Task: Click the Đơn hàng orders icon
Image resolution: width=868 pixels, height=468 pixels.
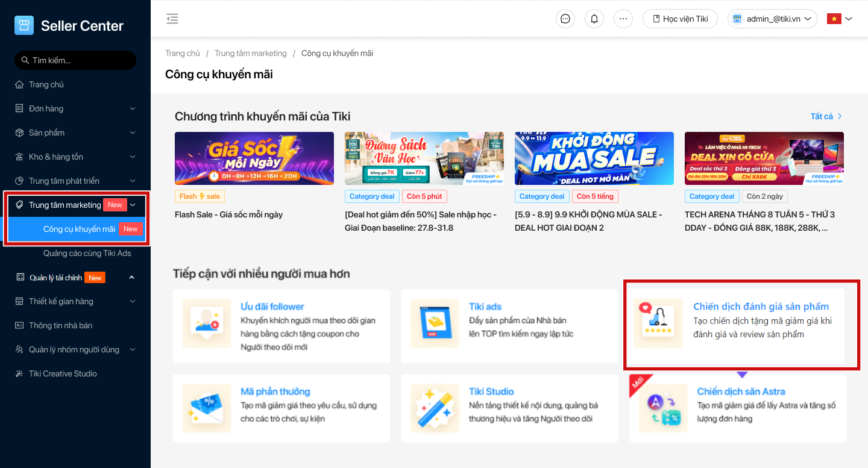Action: [19, 108]
